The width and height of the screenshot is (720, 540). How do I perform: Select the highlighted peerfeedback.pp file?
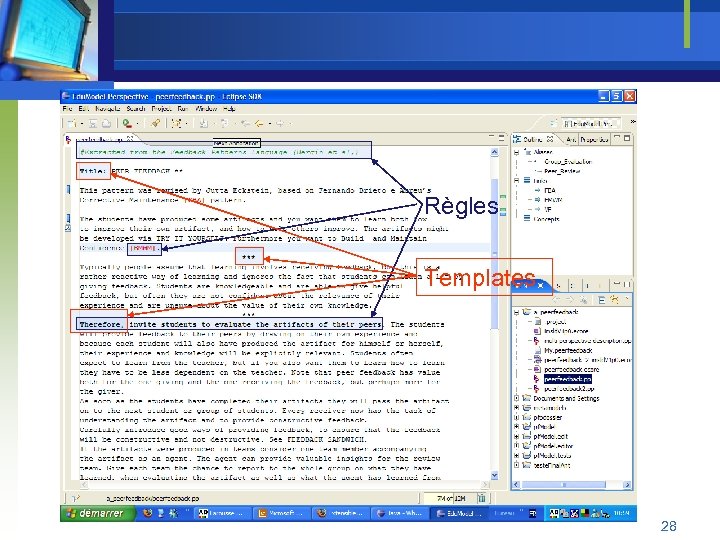568,379
